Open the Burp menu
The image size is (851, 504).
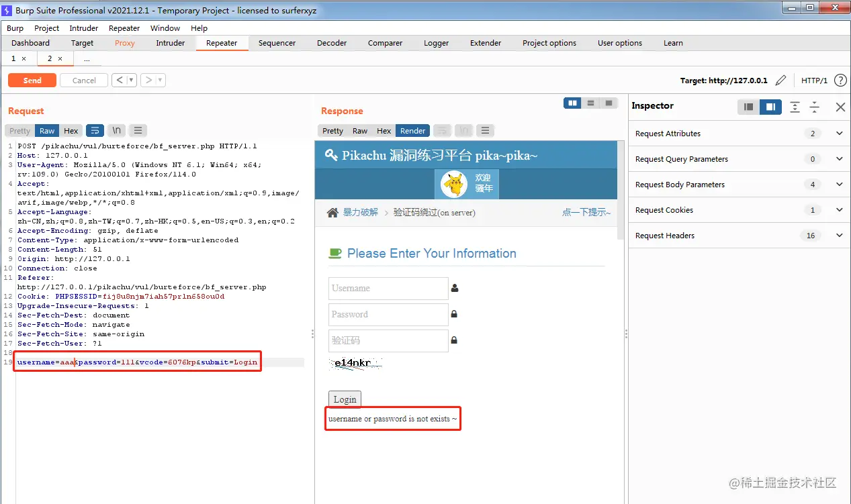tap(15, 28)
